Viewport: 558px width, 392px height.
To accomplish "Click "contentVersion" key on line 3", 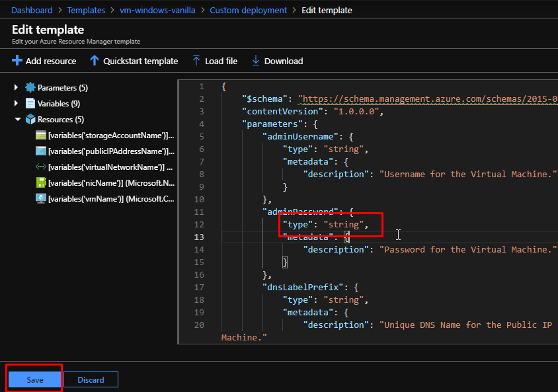I will [x=282, y=111].
